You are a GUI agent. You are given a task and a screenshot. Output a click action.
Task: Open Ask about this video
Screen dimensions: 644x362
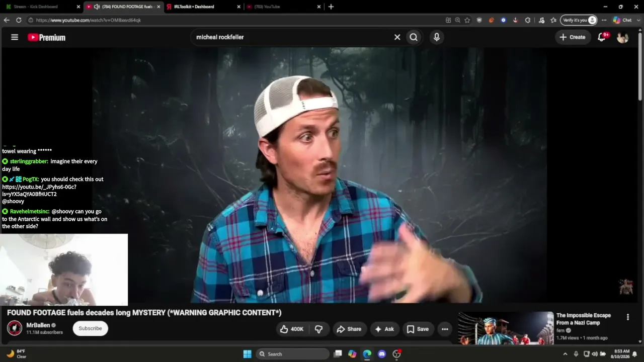(x=384, y=329)
